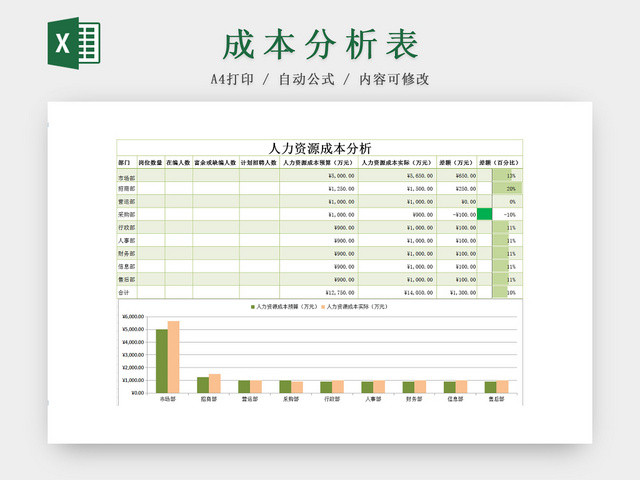Screen dimensions: 640x480
Task: Click the 内容可修改 subtitle text
Action: [x=394, y=79]
